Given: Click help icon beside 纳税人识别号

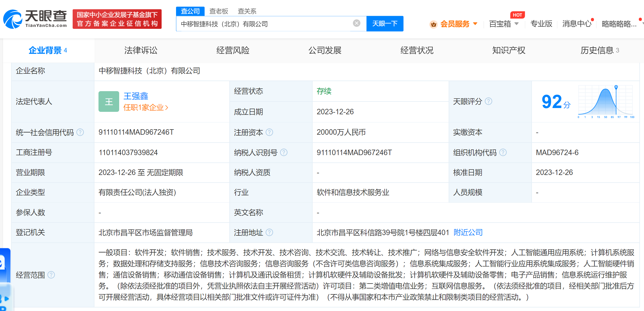Looking at the screenshot, I should (284, 152).
